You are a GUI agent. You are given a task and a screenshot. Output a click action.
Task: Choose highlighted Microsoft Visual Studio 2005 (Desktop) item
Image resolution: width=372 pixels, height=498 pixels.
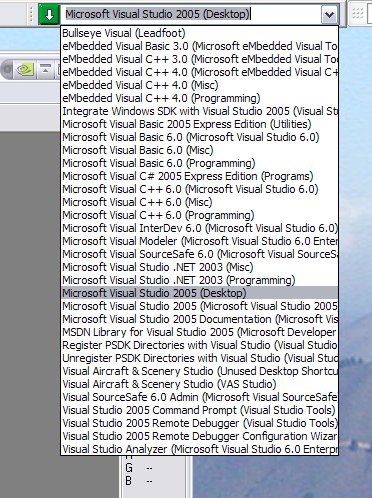point(200,293)
